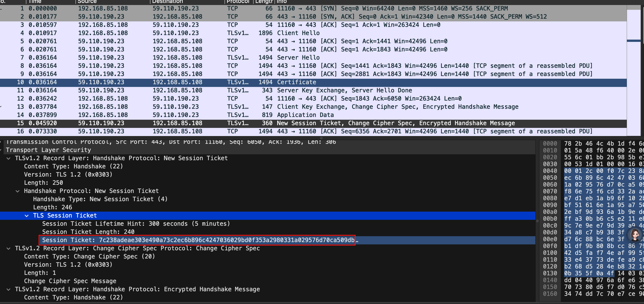The height and width of the screenshot is (304, 644).
Task: Collapse the TLS Session Ticket node
Action: [x=27, y=216]
